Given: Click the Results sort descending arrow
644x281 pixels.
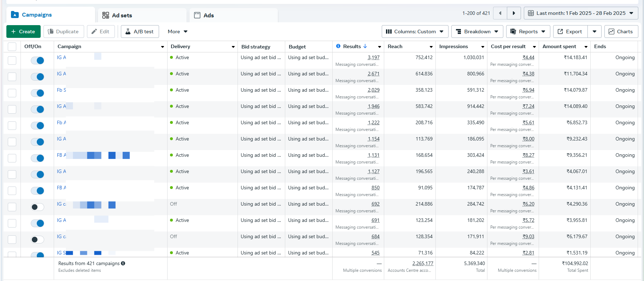Looking at the screenshot, I should click(365, 46).
